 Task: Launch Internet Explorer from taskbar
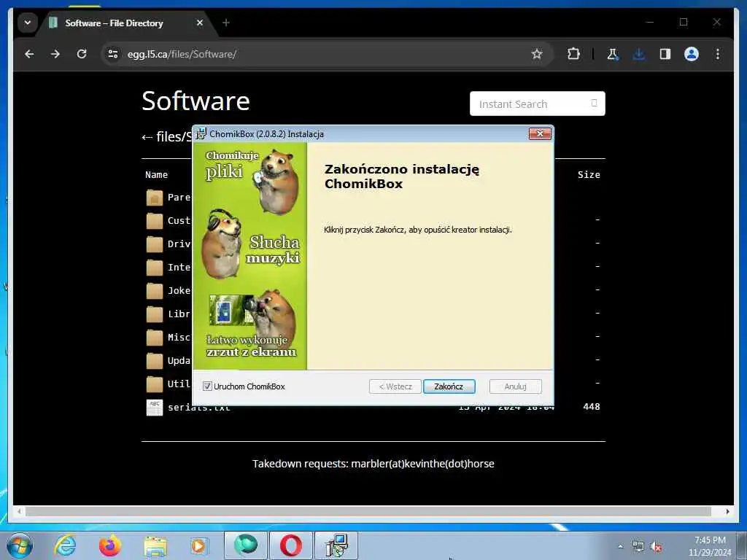(x=65, y=545)
